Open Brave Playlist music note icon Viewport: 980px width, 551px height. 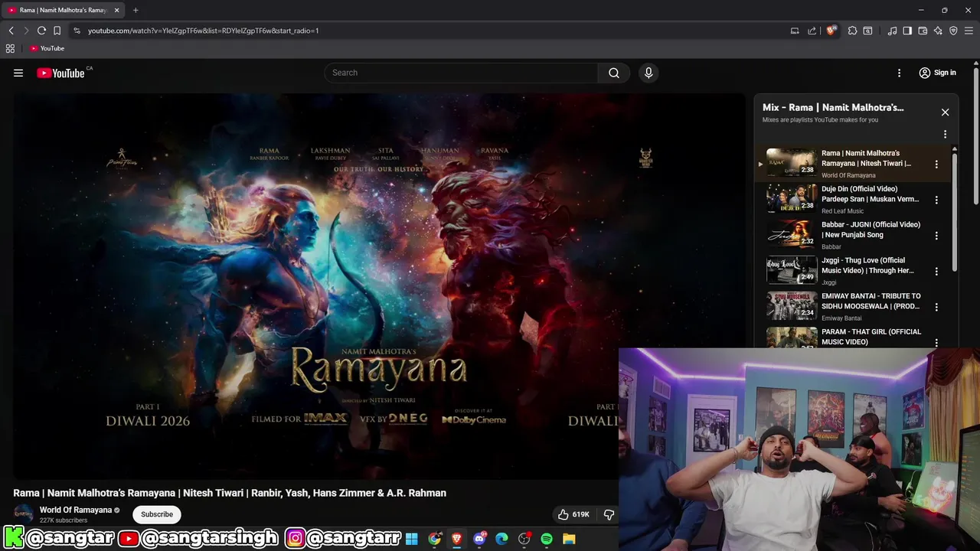892,31
